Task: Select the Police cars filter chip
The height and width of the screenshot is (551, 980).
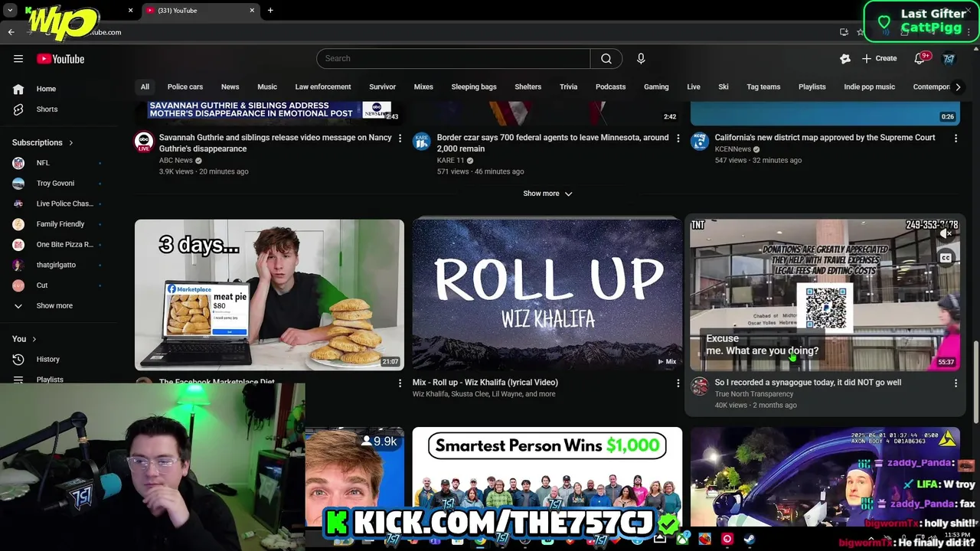Action: tap(185, 87)
